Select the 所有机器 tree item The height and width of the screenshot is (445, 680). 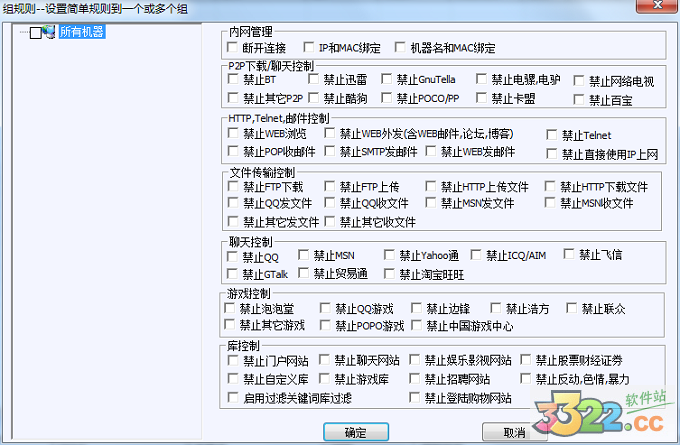coord(82,32)
